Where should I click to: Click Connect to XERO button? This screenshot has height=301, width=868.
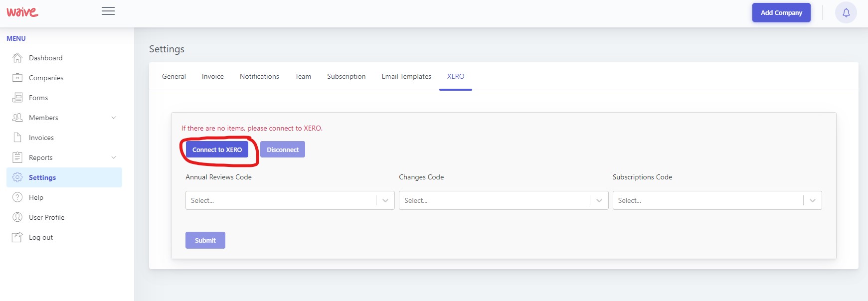[217, 150]
